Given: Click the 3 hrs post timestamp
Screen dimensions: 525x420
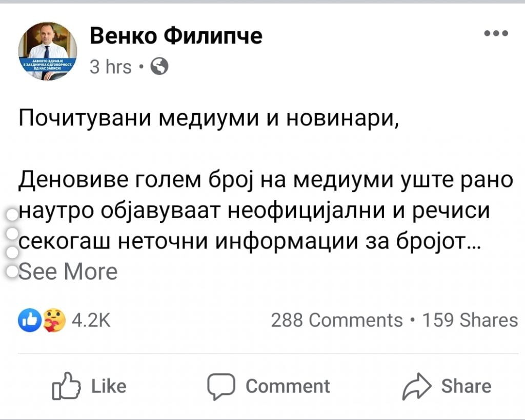Looking at the screenshot, I should [x=110, y=67].
